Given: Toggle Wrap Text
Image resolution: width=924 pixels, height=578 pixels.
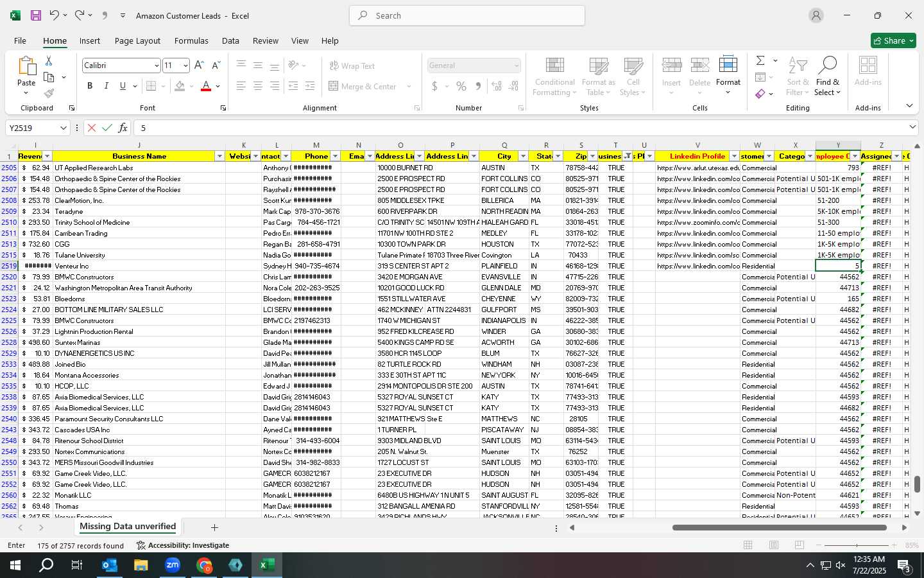Looking at the screenshot, I should pos(352,66).
